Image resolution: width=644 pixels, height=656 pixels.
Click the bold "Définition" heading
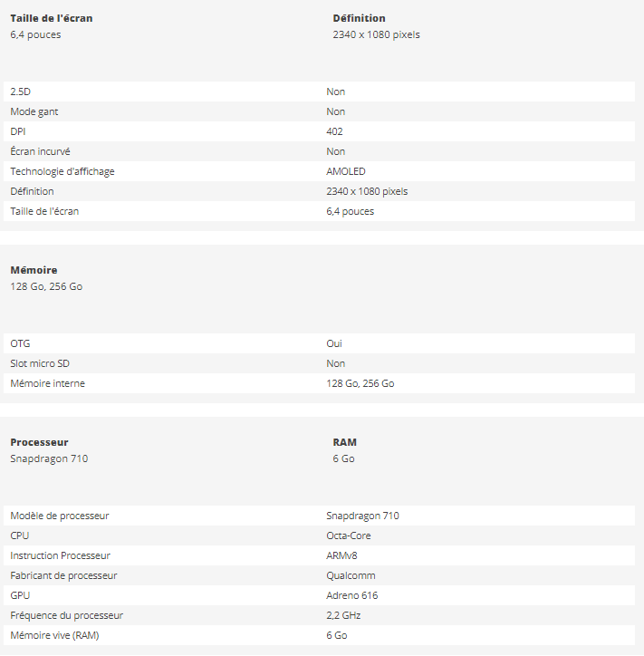tap(359, 18)
